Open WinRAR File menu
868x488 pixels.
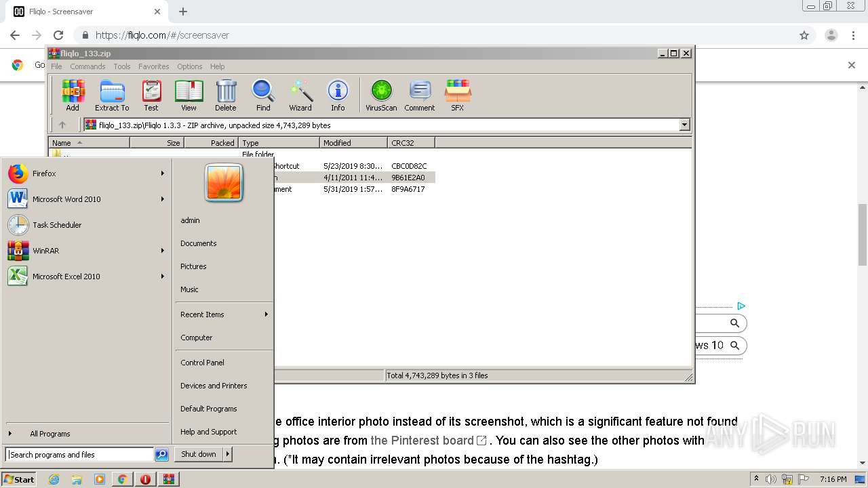[x=56, y=66]
